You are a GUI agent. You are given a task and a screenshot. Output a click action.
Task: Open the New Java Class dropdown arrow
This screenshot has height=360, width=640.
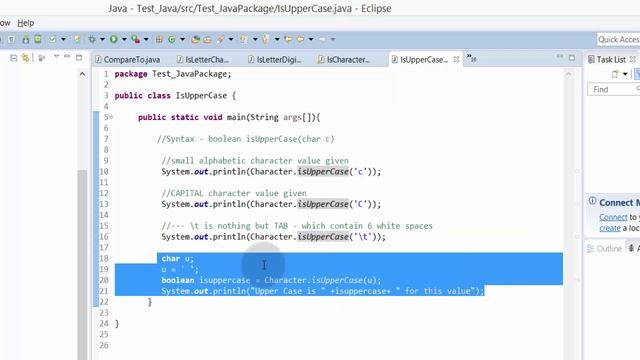coord(182,40)
